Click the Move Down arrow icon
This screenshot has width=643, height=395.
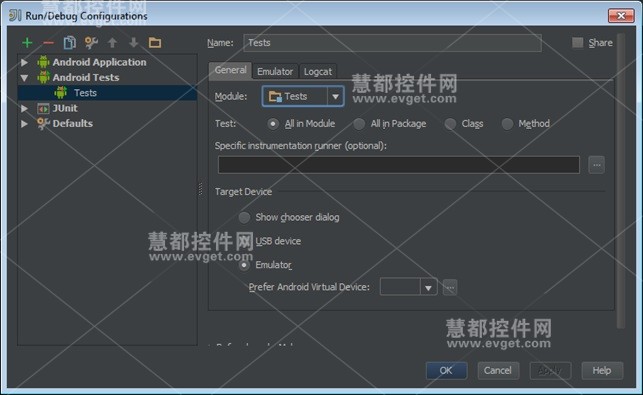134,42
